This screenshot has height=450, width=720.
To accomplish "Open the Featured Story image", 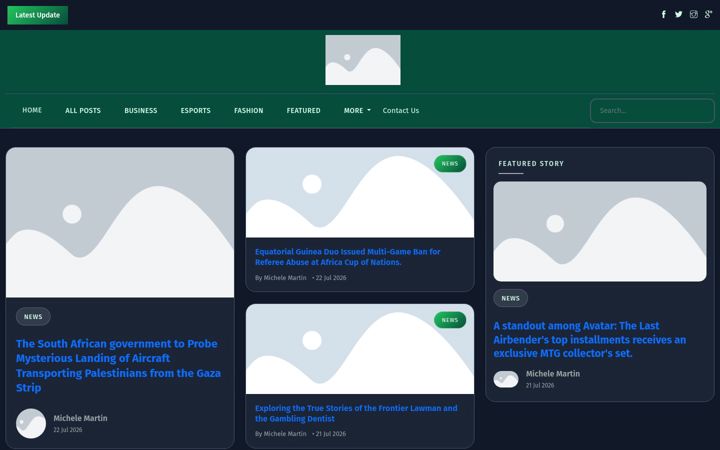I will (x=600, y=231).
